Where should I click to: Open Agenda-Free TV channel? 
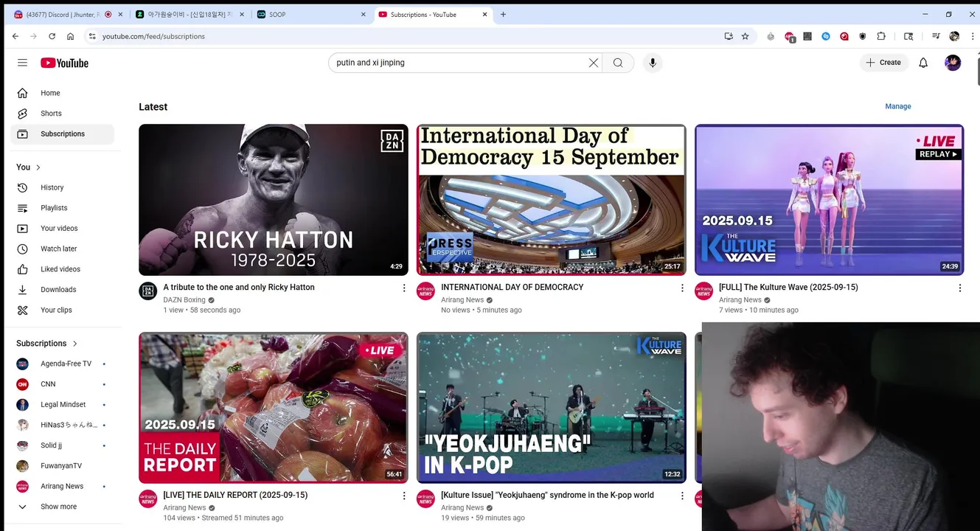(x=63, y=364)
